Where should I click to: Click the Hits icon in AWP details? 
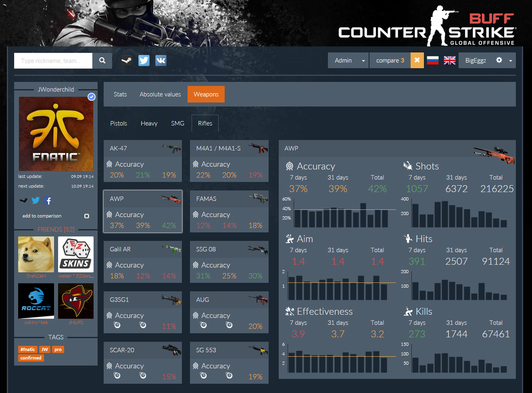tap(409, 239)
